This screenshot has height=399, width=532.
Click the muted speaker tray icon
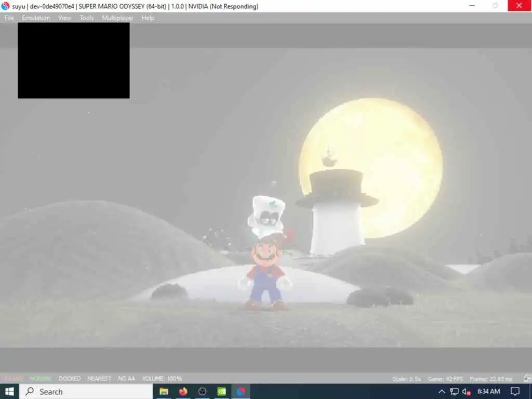point(466,392)
